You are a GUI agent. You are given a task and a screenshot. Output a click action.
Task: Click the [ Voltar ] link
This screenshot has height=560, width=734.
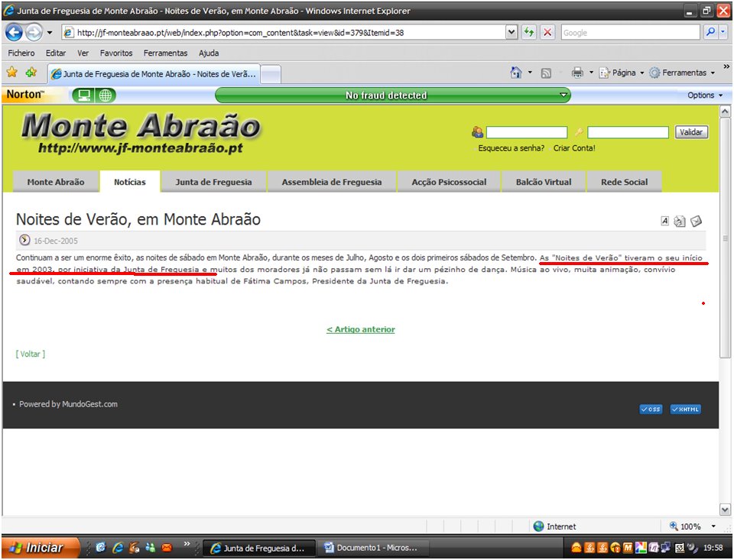coord(31,354)
